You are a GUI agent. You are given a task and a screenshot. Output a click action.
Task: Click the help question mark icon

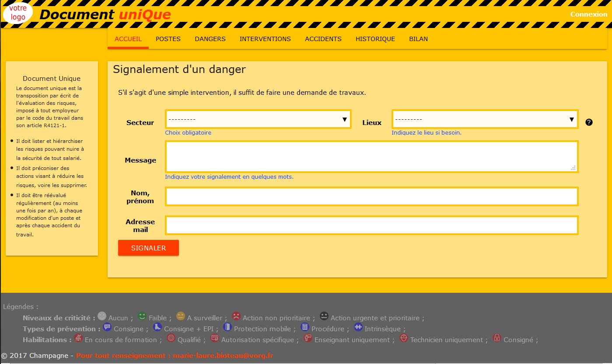[x=589, y=122]
